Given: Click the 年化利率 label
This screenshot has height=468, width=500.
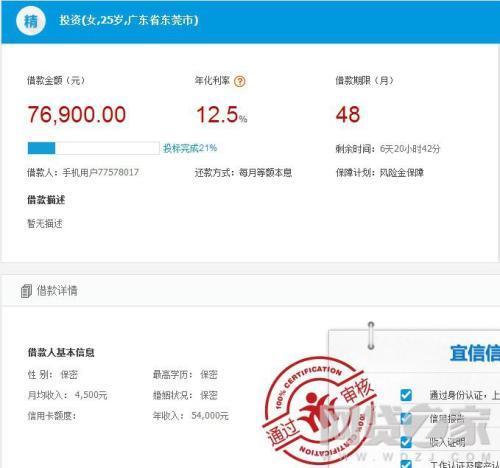Looking at the screenshot, I should coord(212,80).
